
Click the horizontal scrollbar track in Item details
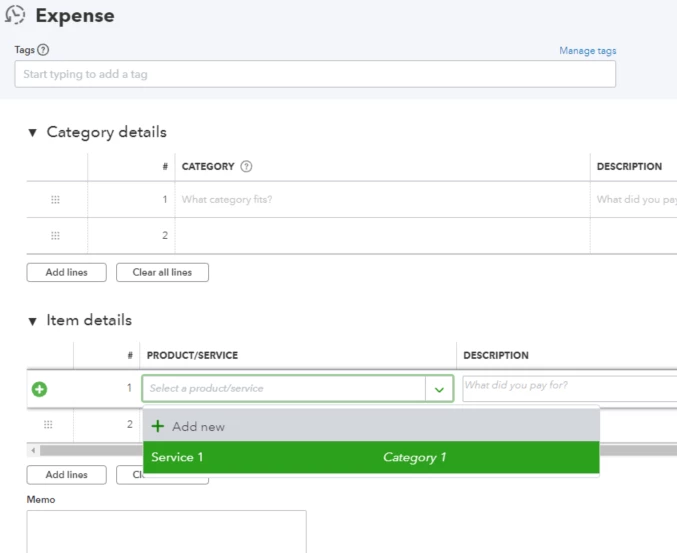pyautogui.click(x=91, y=451)
